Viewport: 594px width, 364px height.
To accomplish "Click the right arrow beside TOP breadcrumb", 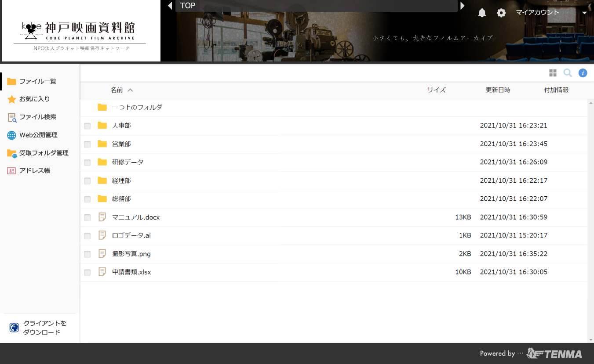I will 462,6.
